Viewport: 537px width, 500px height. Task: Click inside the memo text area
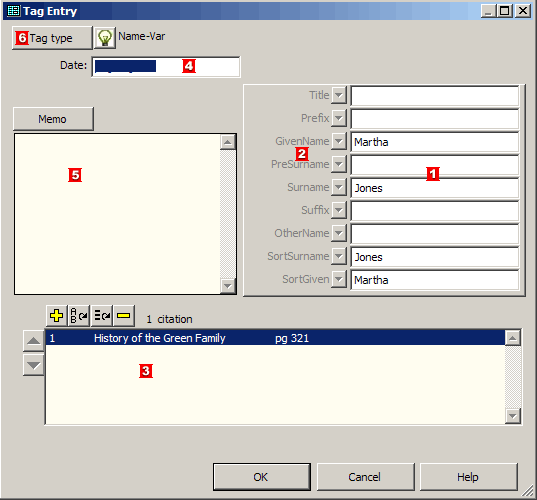pyautogui.click(x=117, y=214)
